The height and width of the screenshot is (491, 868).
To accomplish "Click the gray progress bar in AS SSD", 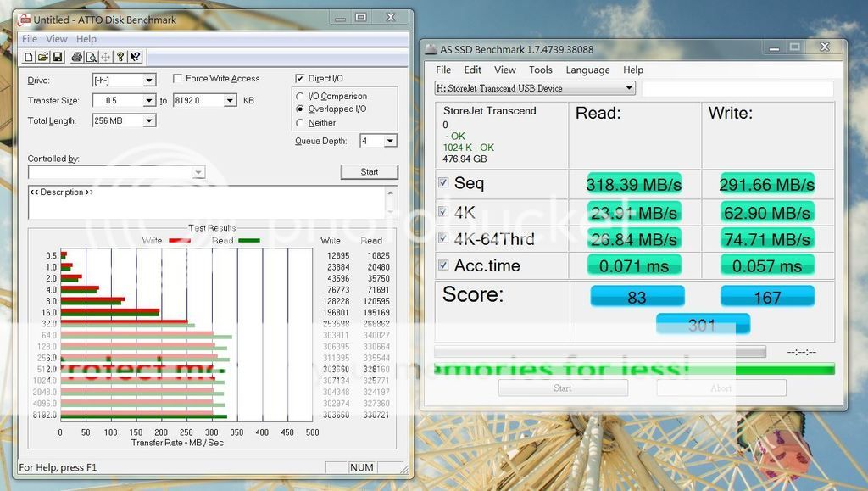I will (x=600, y=352).
